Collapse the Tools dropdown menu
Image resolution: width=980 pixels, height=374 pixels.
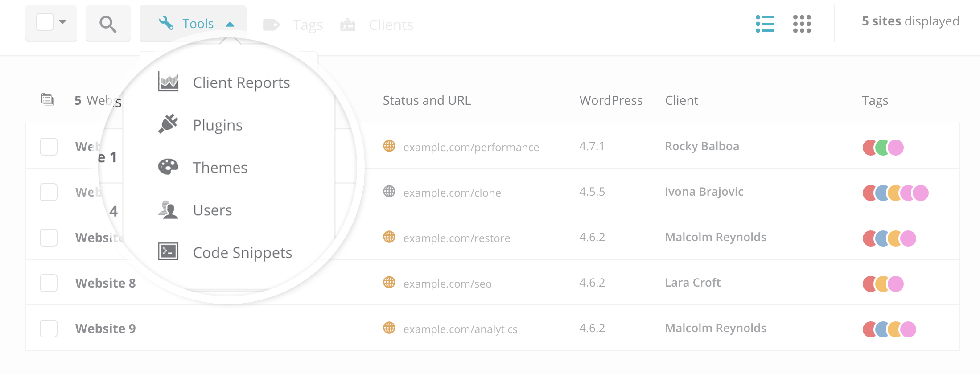pyautogui.click(x=196, y=24)
